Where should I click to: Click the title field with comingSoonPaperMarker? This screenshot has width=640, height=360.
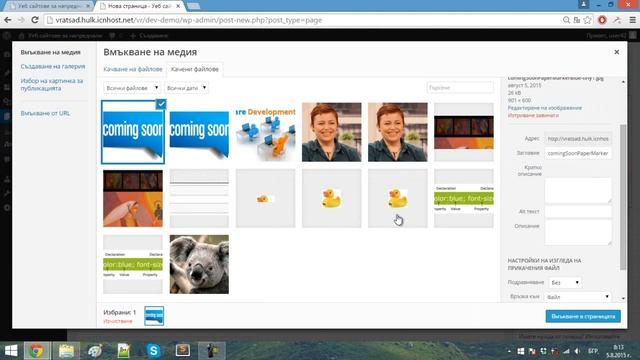[578, 153]
